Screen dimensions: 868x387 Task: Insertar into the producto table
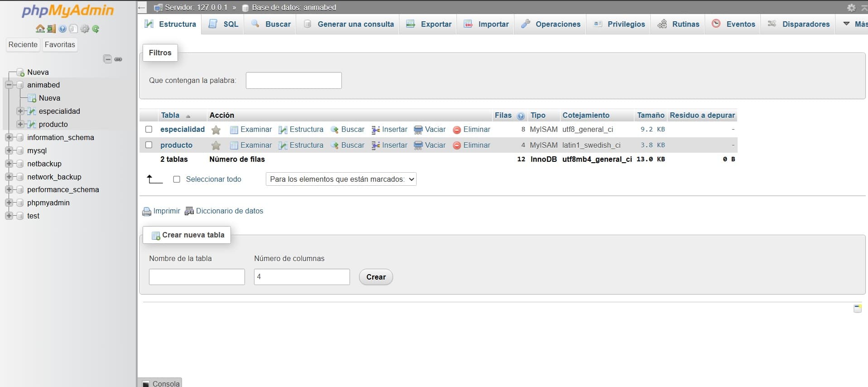tap(389, 145)
